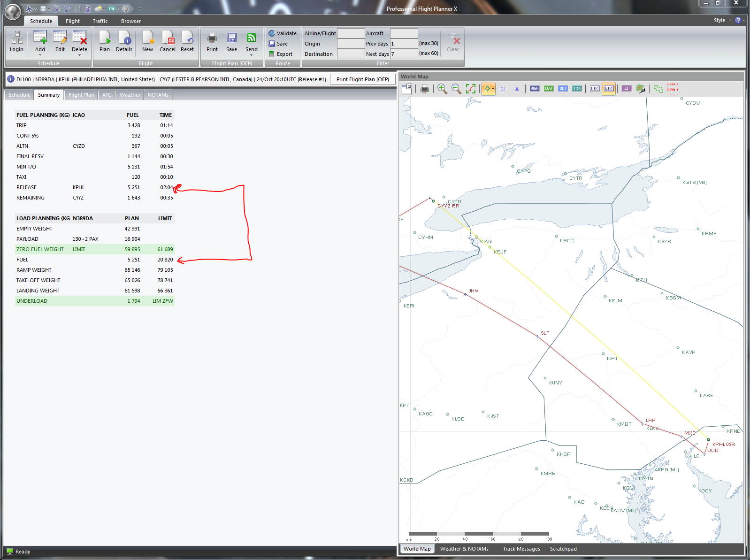Click Export route button
The width and height of the screenshot is (750, 560).
(281, 54)
